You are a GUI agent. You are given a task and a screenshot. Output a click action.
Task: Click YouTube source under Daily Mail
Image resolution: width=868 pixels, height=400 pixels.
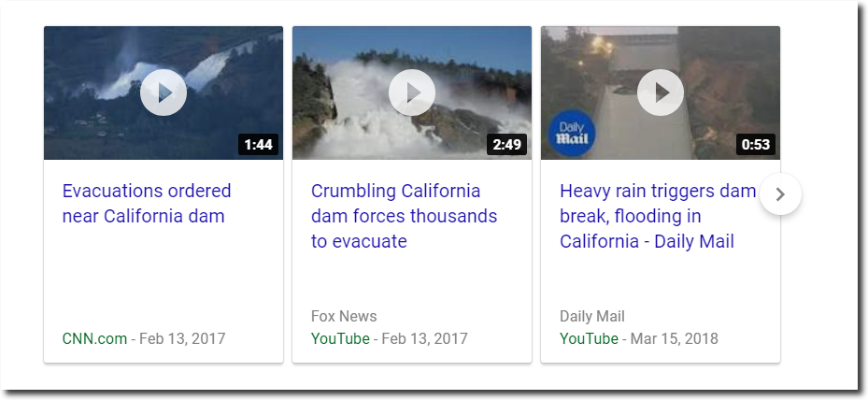tap(589, 338)
